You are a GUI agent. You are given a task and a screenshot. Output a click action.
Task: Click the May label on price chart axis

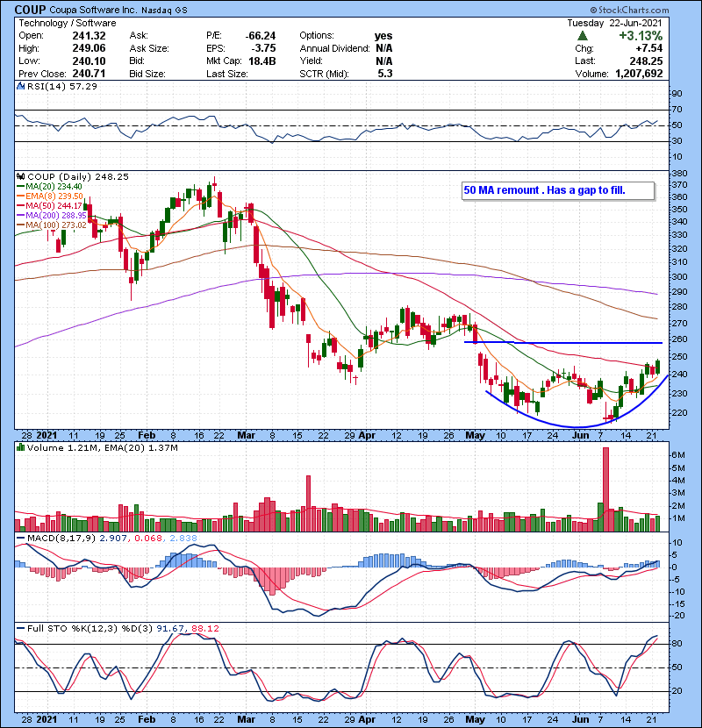point(475,436)
